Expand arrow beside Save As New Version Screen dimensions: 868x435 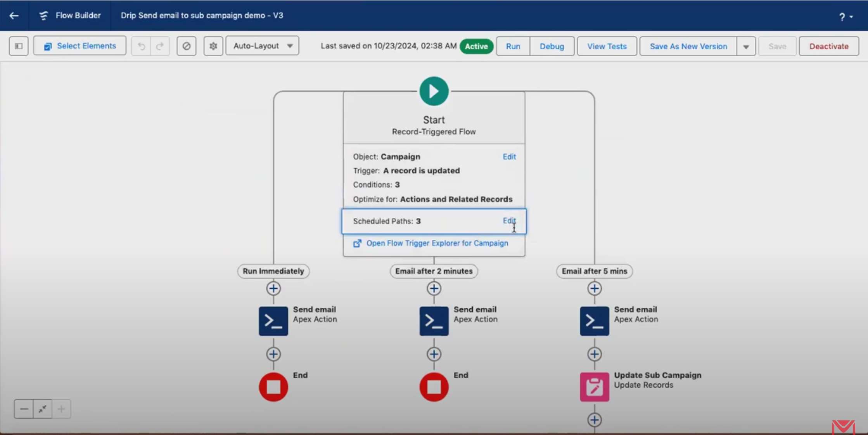(746, 47)
